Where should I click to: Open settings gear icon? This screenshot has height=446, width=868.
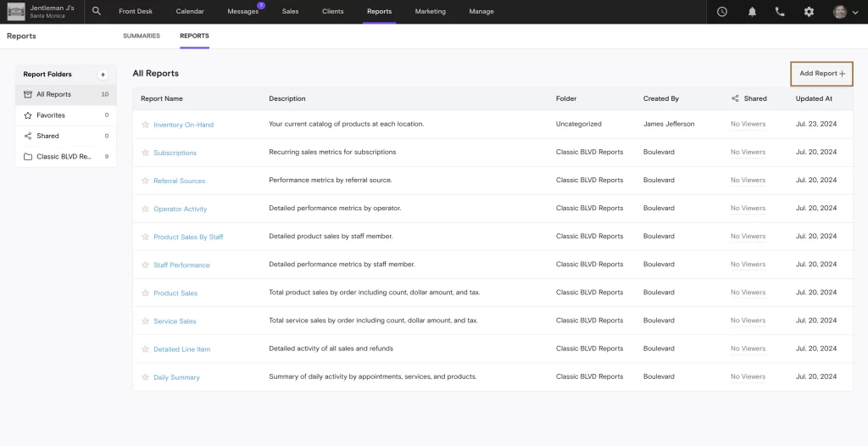pos(809,12)
